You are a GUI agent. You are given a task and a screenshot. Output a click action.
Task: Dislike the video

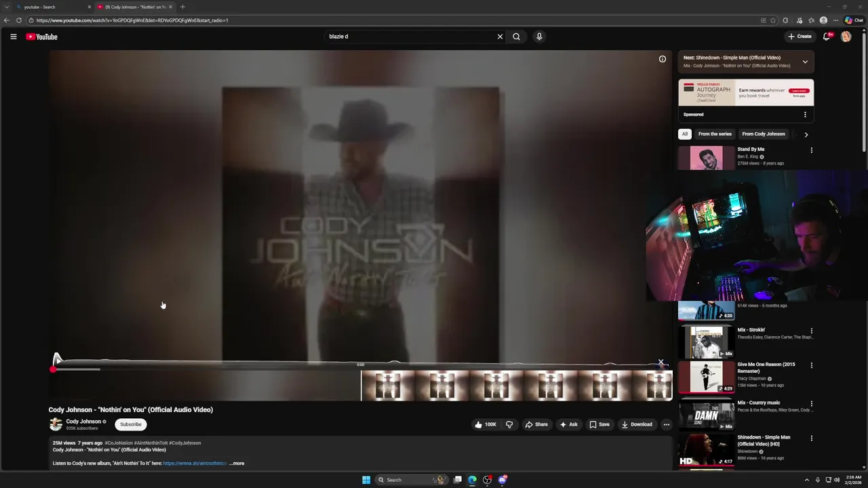tap(509, 424)
